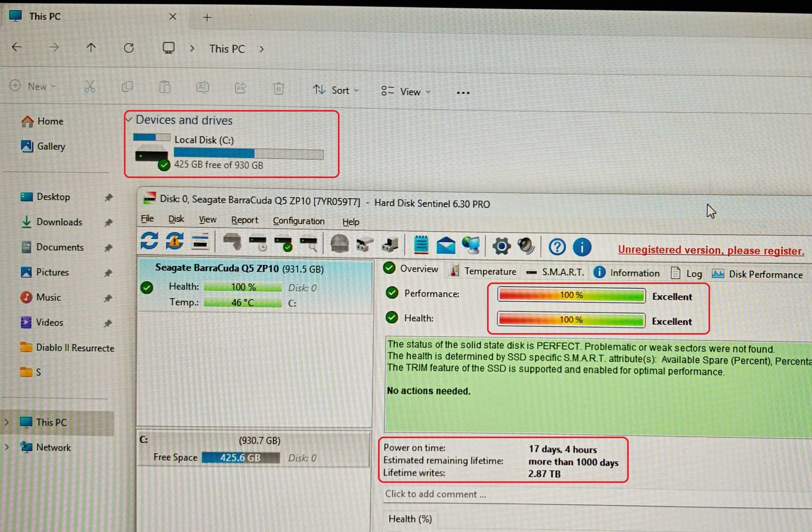Open the View menu in Hard Disk Sentinel
This screenshot has width=812, height=532.
tap(208, 219)
